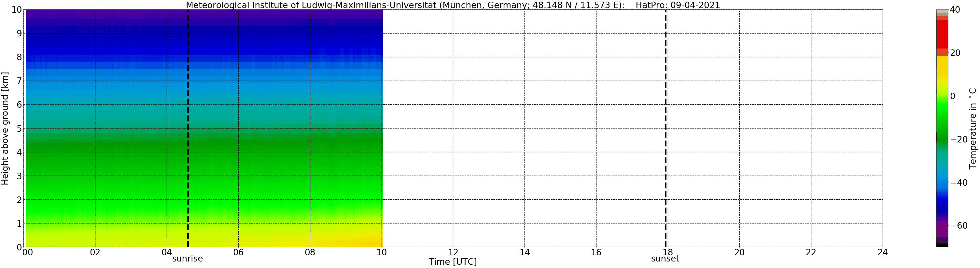Screen dimensions: 980x268
Task: Click the x-axis tick label "24"
Action: pyautogui.click(x=883, y=252)
